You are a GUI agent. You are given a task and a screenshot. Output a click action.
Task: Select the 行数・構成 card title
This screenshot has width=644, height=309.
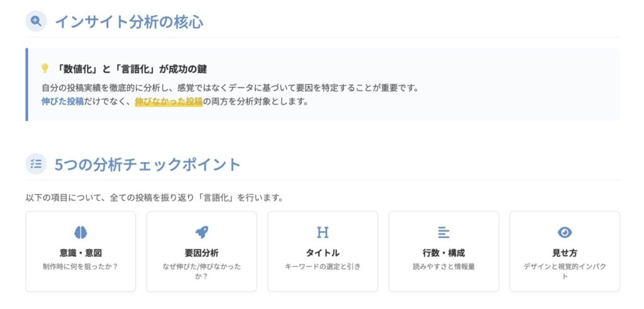(x=443, y=253)
